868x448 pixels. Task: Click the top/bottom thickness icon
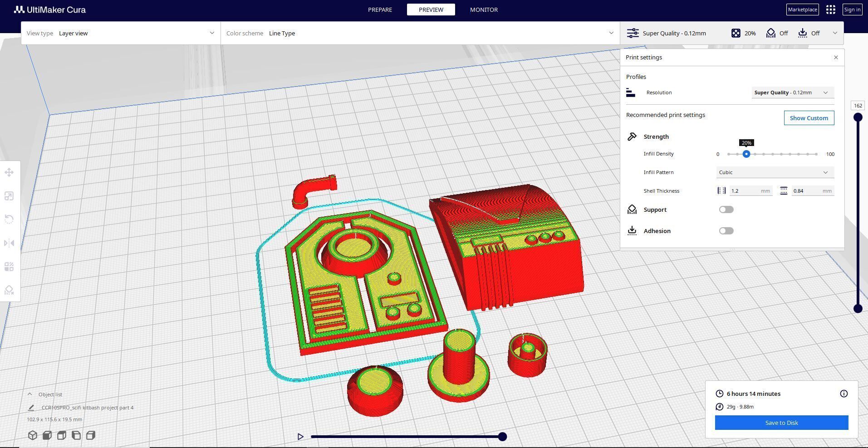pyautogui.click(x=784, y=191)
